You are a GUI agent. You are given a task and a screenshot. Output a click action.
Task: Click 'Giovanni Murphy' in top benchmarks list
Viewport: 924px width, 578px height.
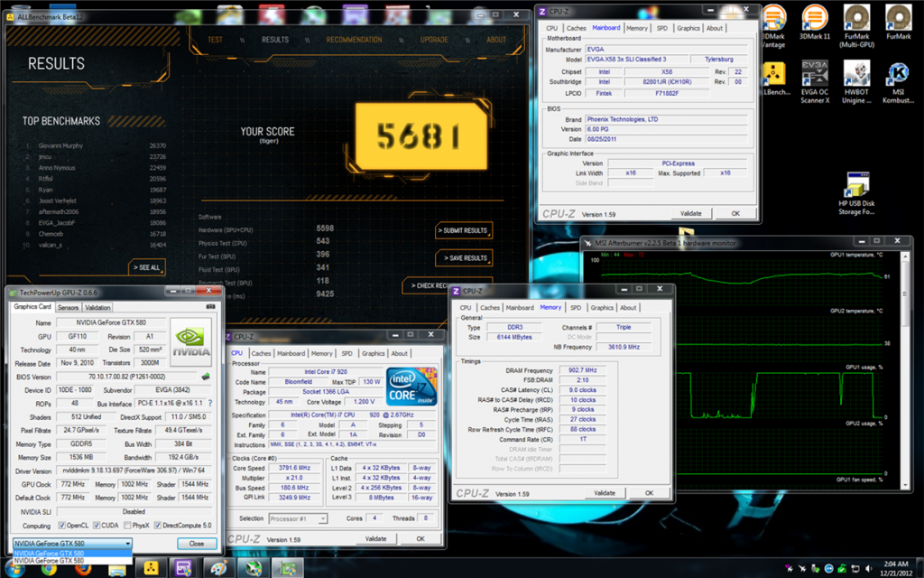pyautogui.click(x=60, y=145)
